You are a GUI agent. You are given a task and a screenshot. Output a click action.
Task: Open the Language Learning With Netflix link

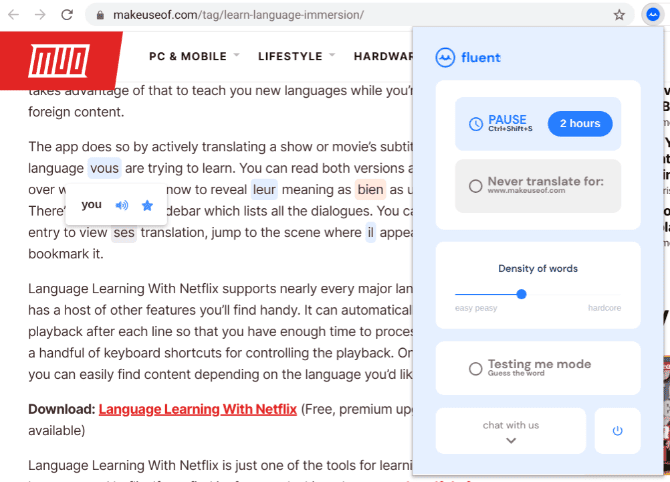197,409
